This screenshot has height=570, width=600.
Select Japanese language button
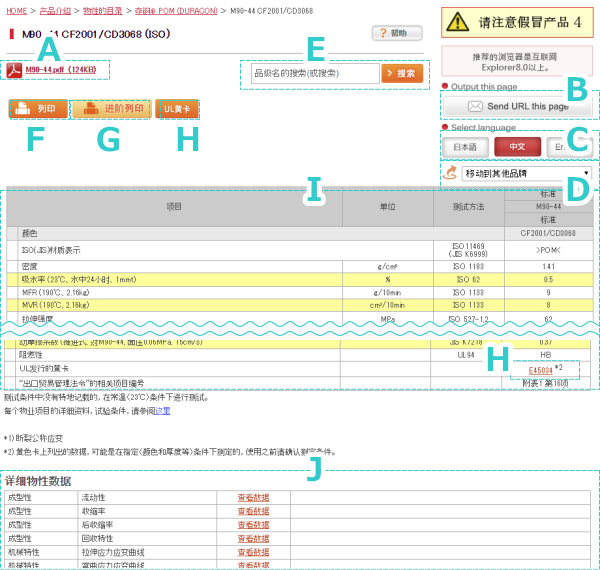tap(465, 147)
